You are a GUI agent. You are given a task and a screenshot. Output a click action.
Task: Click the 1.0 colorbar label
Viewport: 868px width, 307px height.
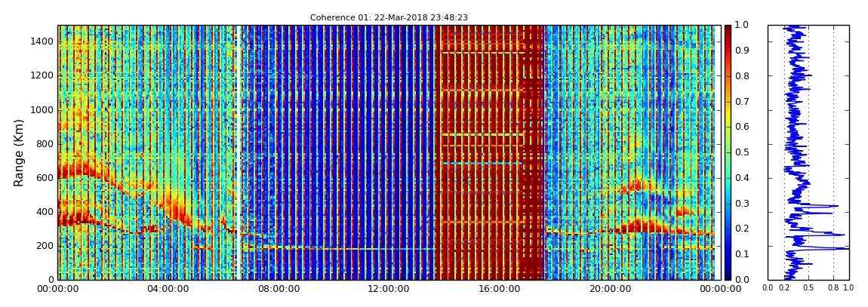740,26
